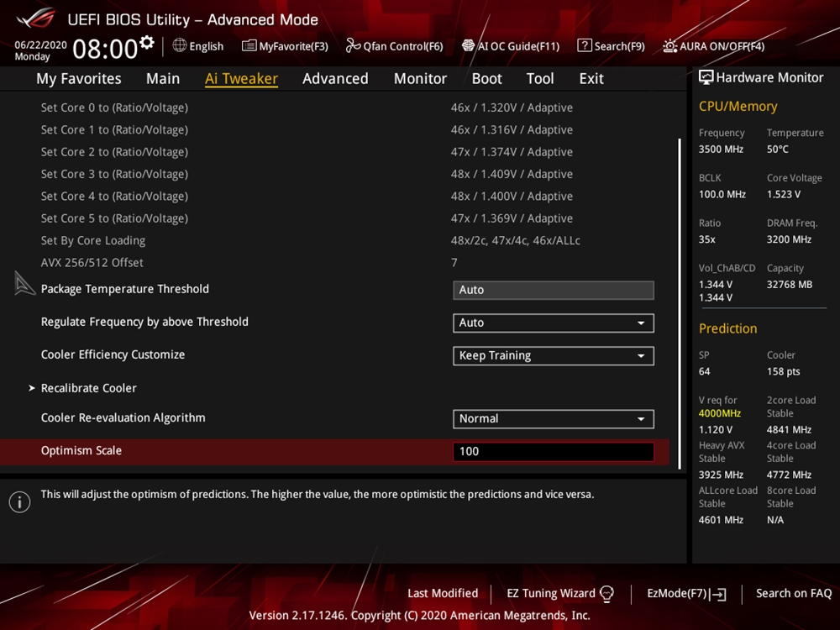
Task: Click the CPU/Memory section heading
Action: click(738, 107)
